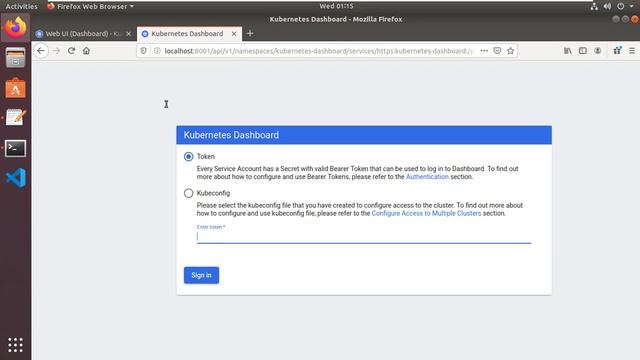Image resolution: width=640 pixels, height=360 pixels.
Task: Click the Kubernetes Dashboard header title
Action: click(231, 135)
